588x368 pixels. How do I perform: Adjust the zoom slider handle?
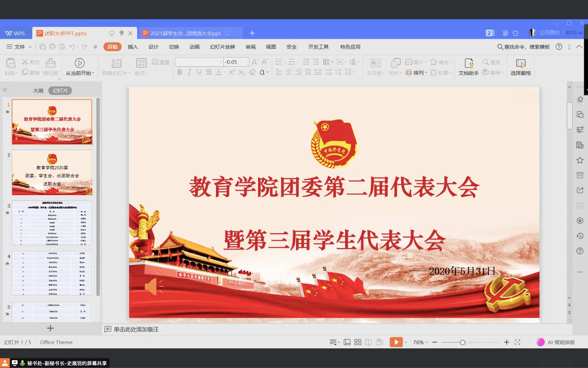(462, 342)
